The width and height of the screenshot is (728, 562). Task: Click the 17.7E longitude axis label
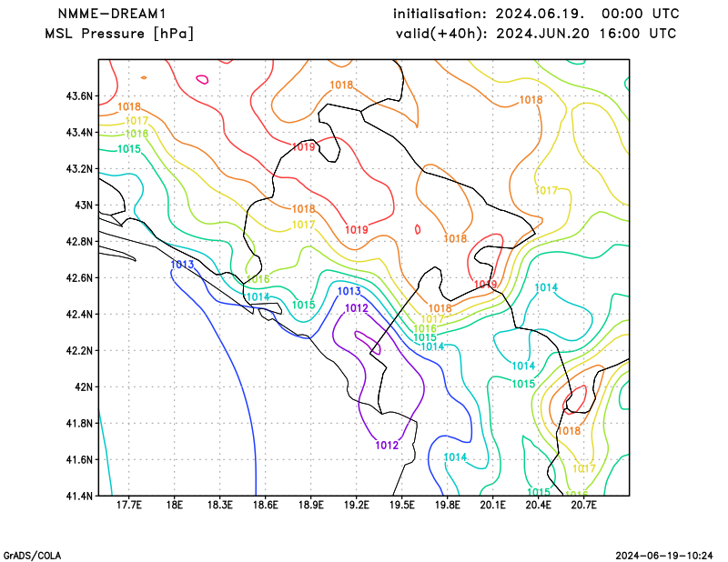(x=128, y=505)
